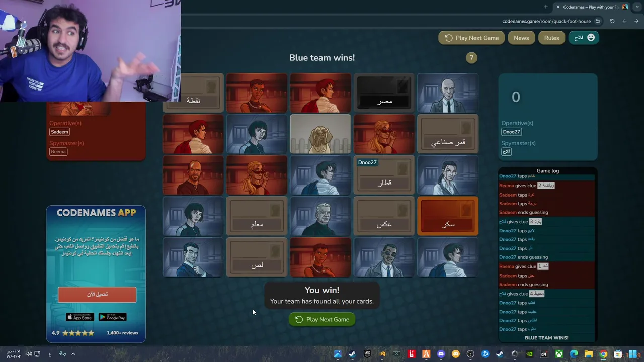The height and width of the screenshot is (362, 644).
Task: Open the News page
Action: pyautogui.click(x=521, y=38)
